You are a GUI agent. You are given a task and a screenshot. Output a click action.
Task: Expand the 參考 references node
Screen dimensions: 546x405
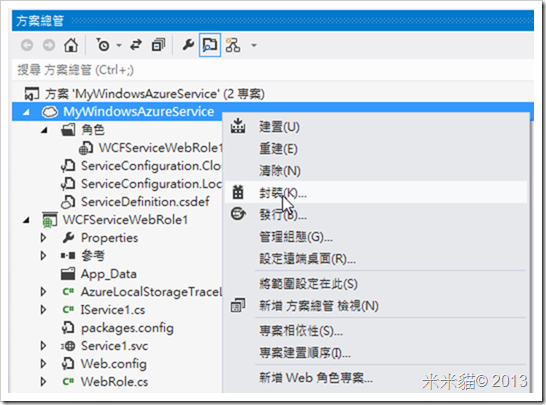[x=44, y=256]
